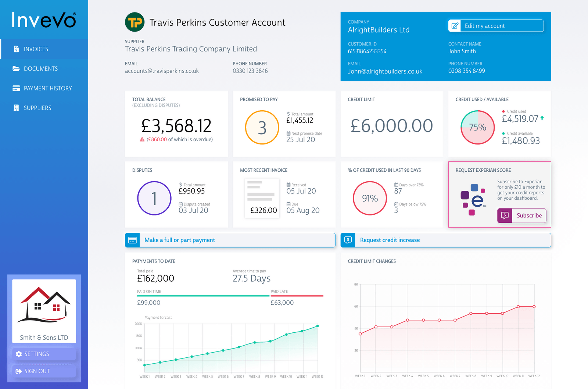Click the Travis Perkins TP logo
The image size is (588, 389).
click(135, 22)
